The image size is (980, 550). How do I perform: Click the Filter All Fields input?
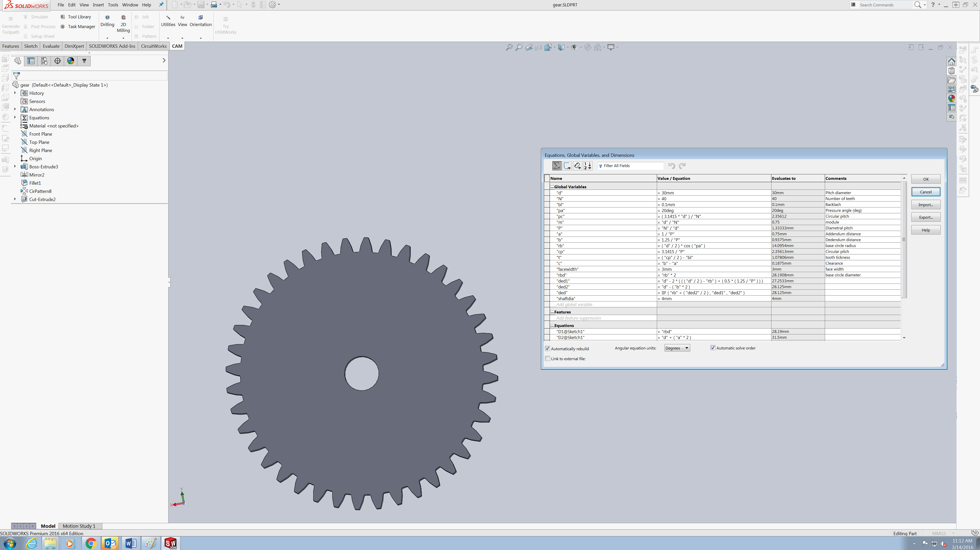(x=632, y=166)
